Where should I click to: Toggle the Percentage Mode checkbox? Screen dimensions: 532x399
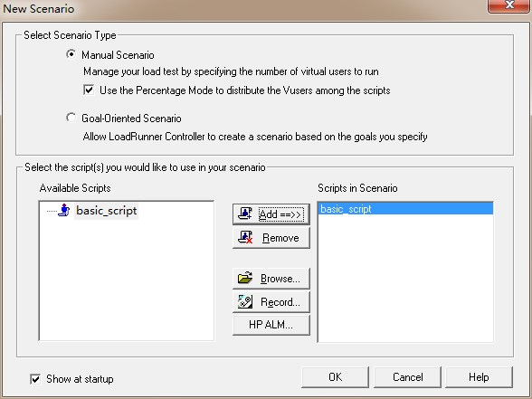(89, 90)
